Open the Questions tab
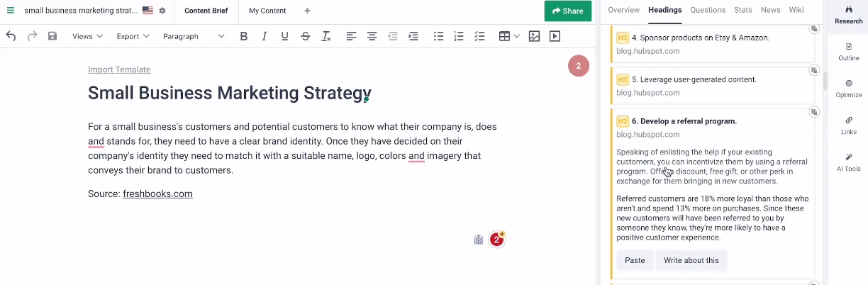868x285 pixels. tap(708, 10)
